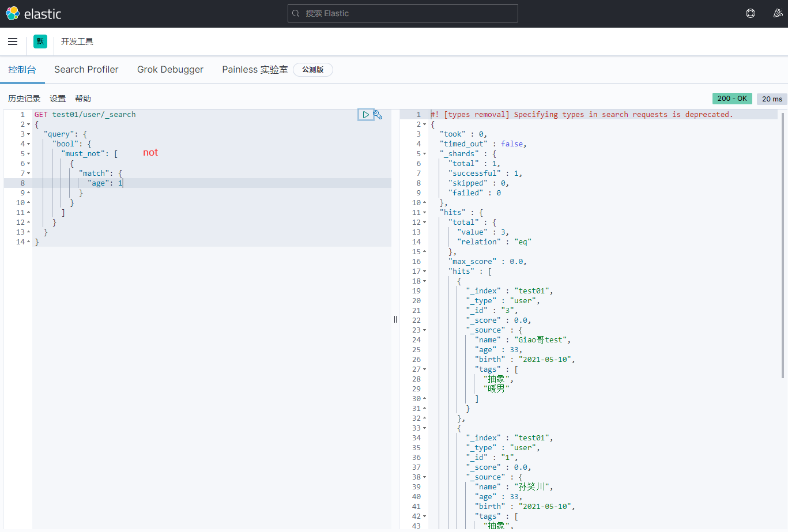Viewport: 788px width, 532px height.
Task: Click the 20 ms response time badge
Action: (x=772, y=99)
